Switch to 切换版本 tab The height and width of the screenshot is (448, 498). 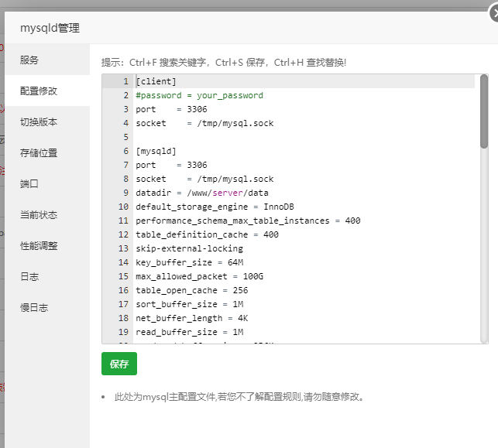click(x=47, y=121)
